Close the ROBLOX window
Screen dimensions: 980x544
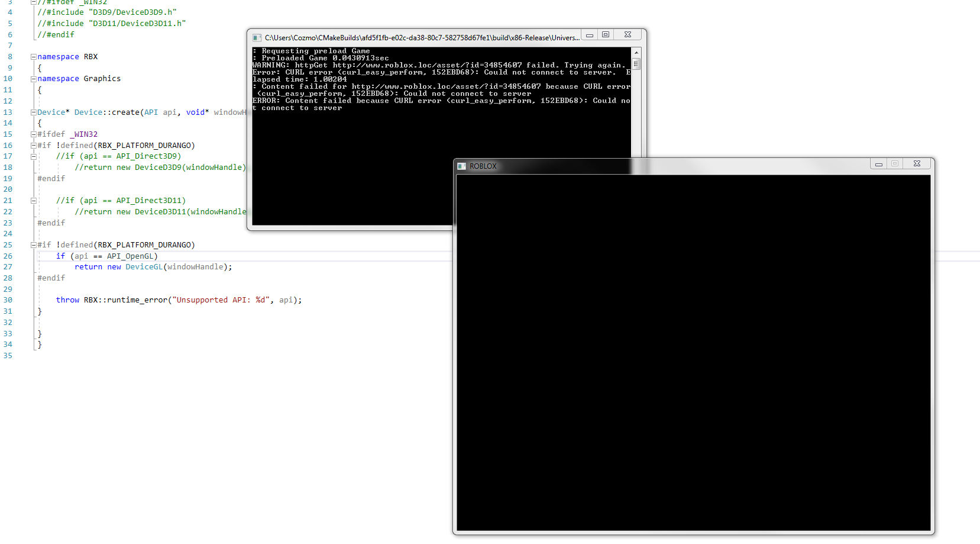point(917,164)
